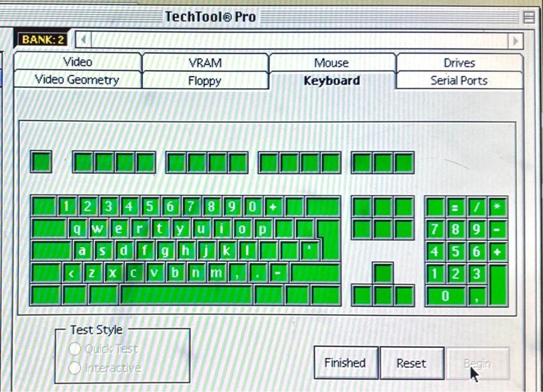Click the right scroll arrow of bank bar

point(515,40)
